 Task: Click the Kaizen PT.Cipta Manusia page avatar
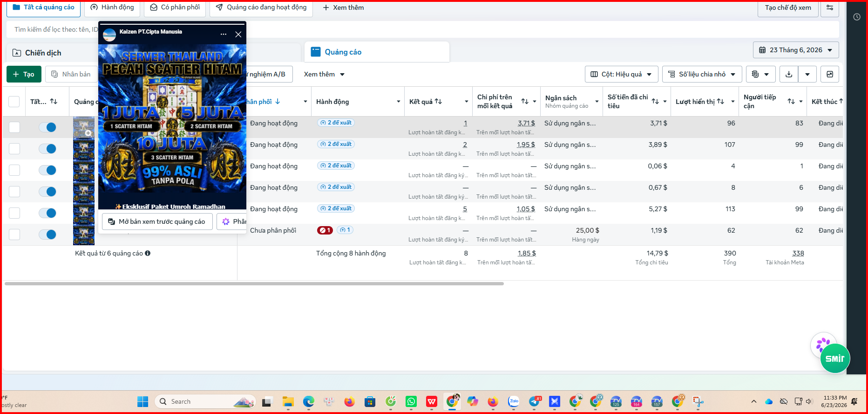click(109, 35)
